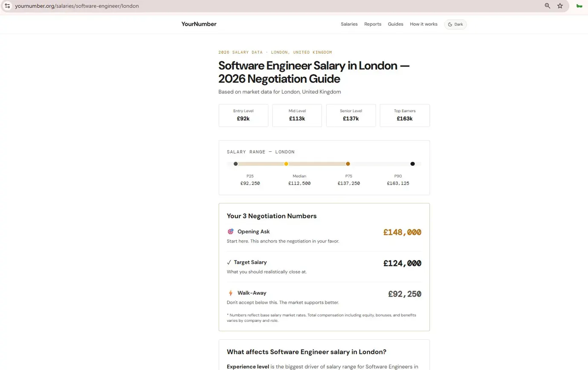Screen dimensions: 588x370
Task: Open the Reports nav item
Action: [x=373, y=24]
